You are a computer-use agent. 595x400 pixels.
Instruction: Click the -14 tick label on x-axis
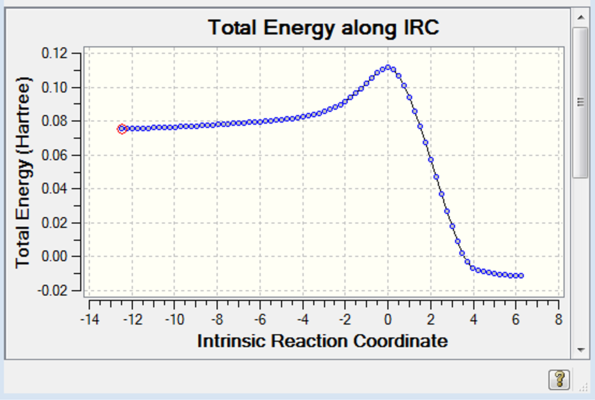click(x=90, y=320)
